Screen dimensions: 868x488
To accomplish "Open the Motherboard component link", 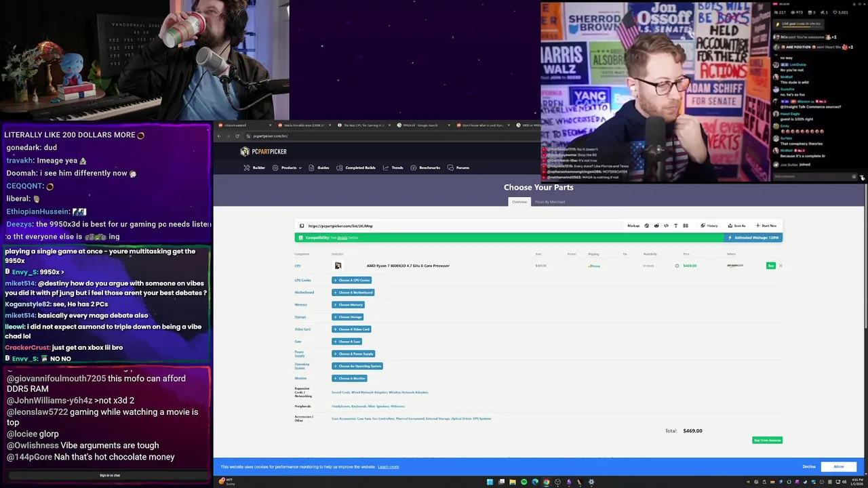I will point(304,292).
